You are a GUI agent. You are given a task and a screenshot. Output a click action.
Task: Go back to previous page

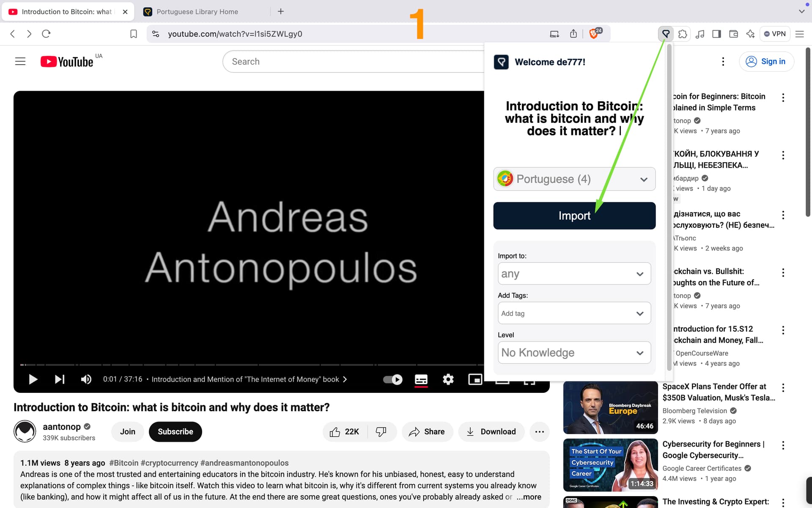tap(13, 34)
